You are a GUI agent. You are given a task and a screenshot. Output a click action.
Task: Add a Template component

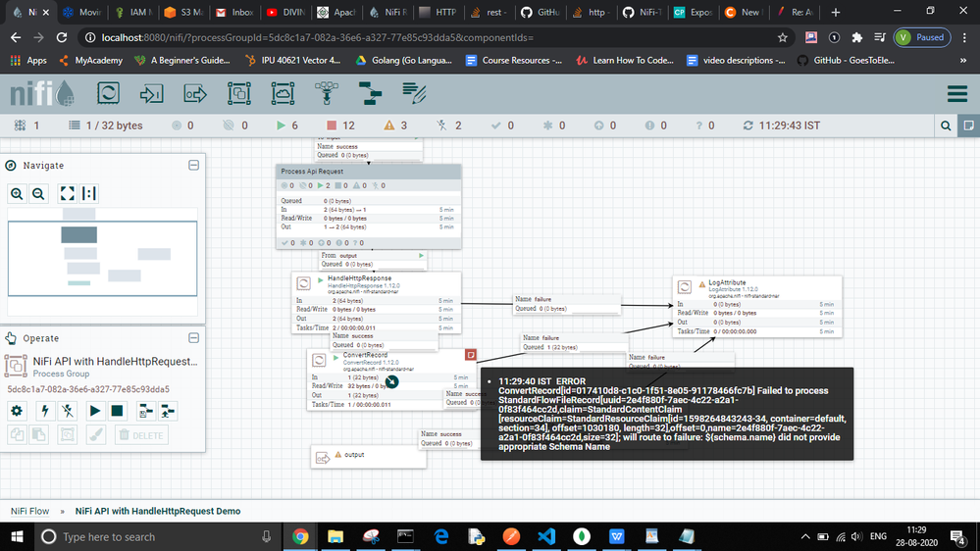click(x=370, y=94)
